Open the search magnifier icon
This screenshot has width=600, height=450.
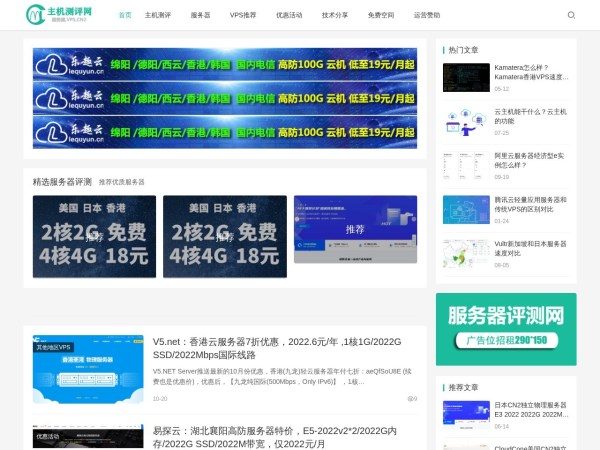(571, 15)
